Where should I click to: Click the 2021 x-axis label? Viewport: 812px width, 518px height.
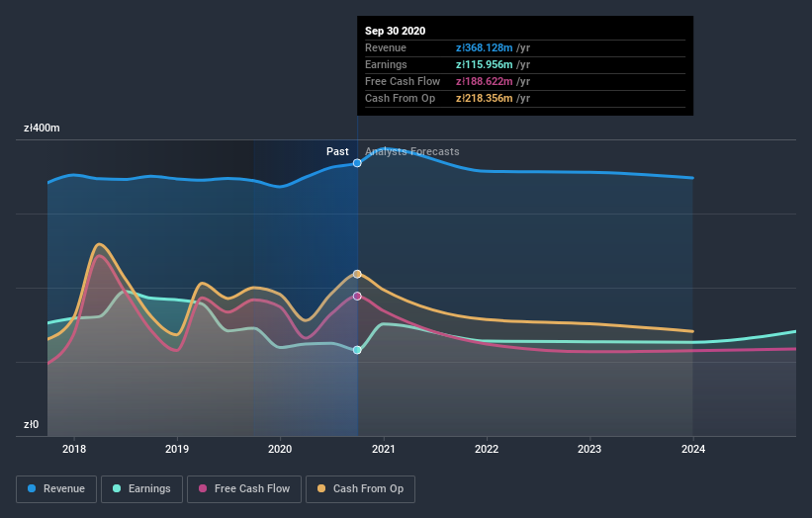coord(383,449)
